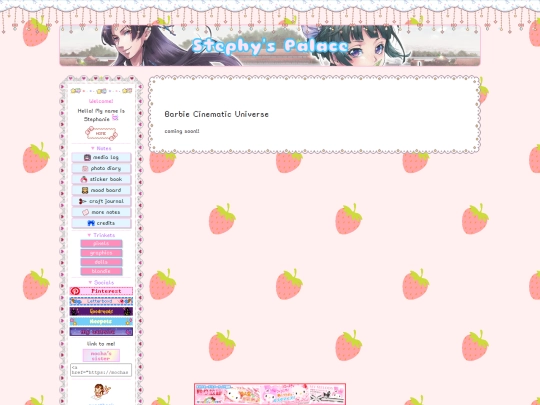The image size is (540, 405).
Task: Click the 'coming soon!' text
Action: (182, 131)
